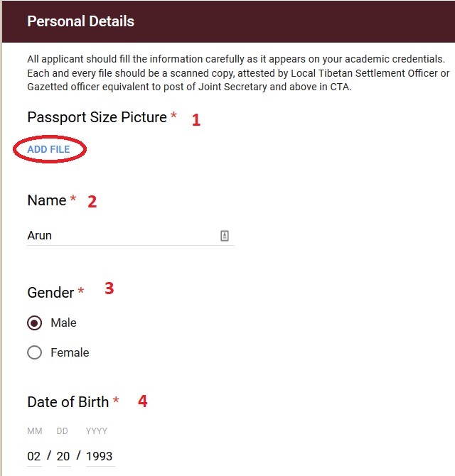
Task: Click the month field showing 02
Action: pyautogui.click(x=34, y=456)
